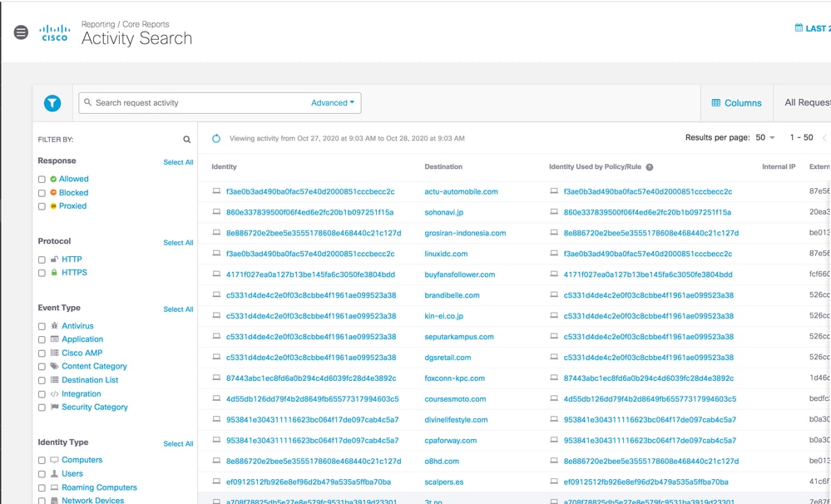Select All under Event Type
Image resolution: width=831 pixels, height=504 pixels.
(x=178, y=309)
